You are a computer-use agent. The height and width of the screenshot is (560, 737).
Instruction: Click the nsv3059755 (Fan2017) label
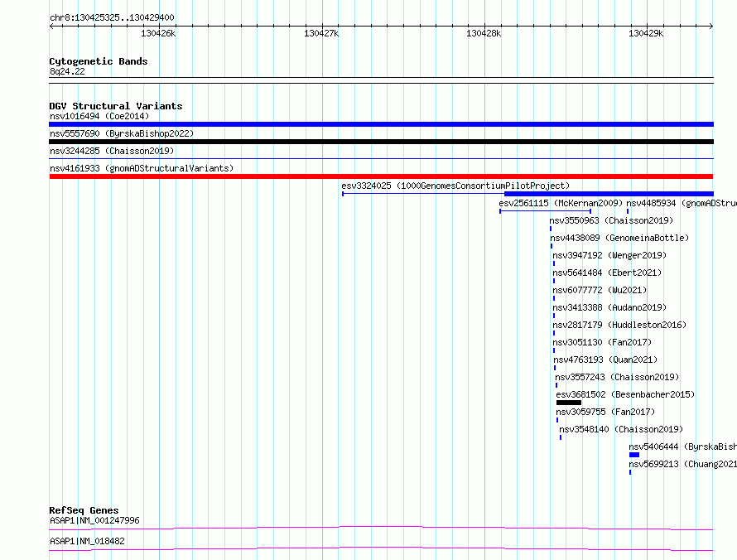tap(605, 412)
